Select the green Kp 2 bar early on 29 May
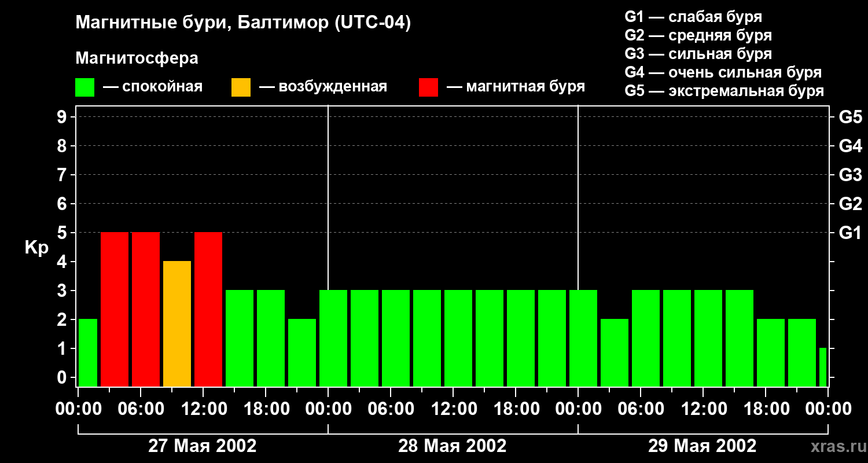 (615, 352)
